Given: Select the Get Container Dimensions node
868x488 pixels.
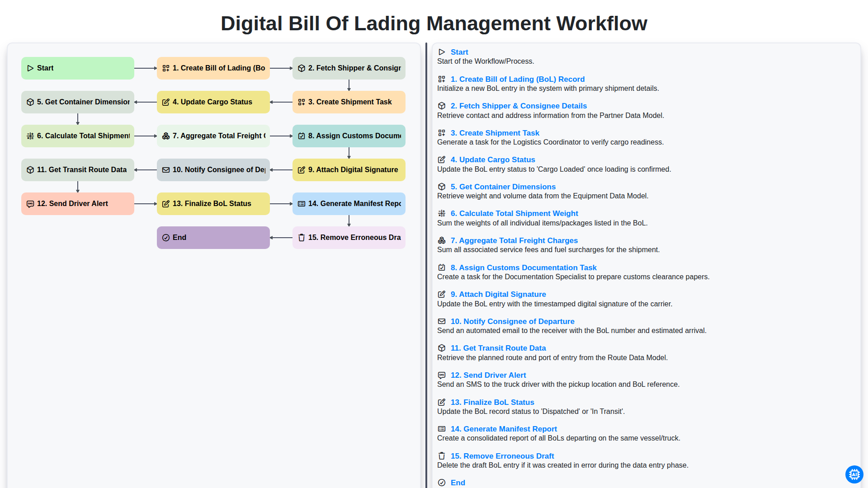Looking at the screenshot, I should [78, 102].
